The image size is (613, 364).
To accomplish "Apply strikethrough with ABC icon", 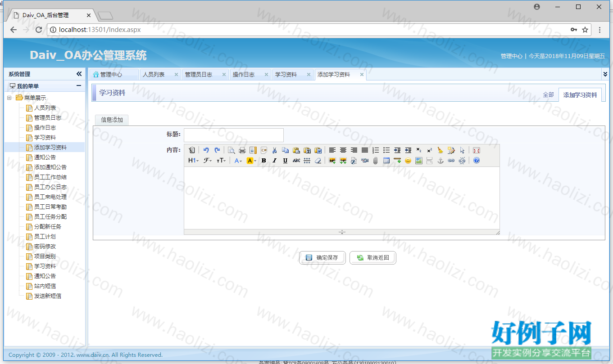I will click(296, 161).
